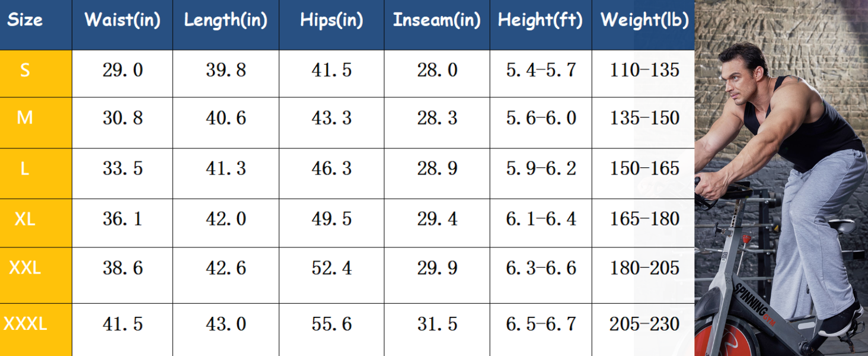Click the Height(ft) column header
This screenshot has height=356, width=868.
pos(541,20)
